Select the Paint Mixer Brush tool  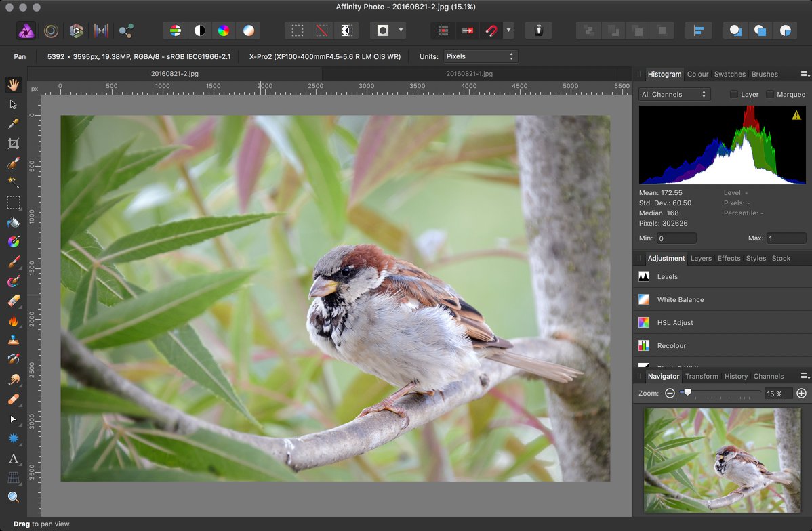point(14,282)
